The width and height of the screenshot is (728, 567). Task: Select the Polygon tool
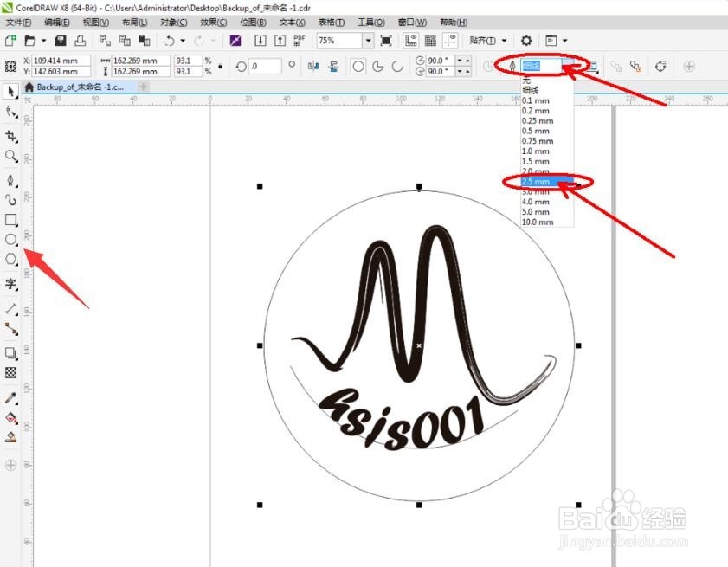[11, 259]
